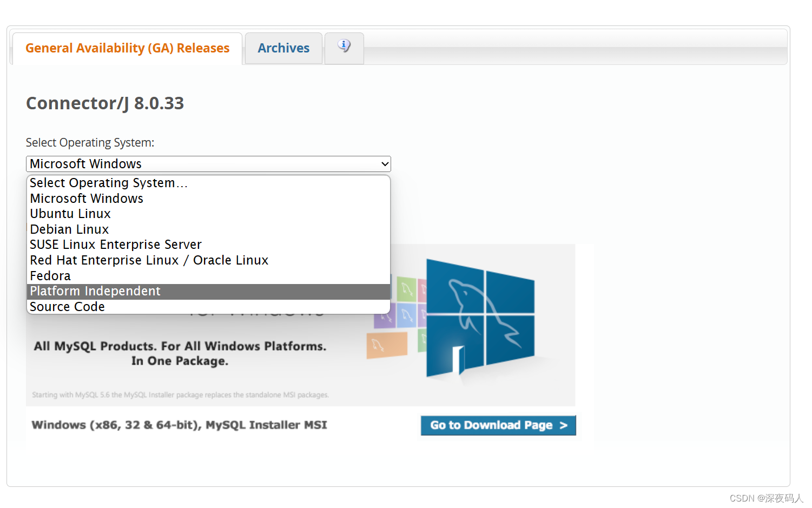Click the 'Select Operating System:' label
The height and width of the screenshot is (508, 812).
[x=90, y=142]
